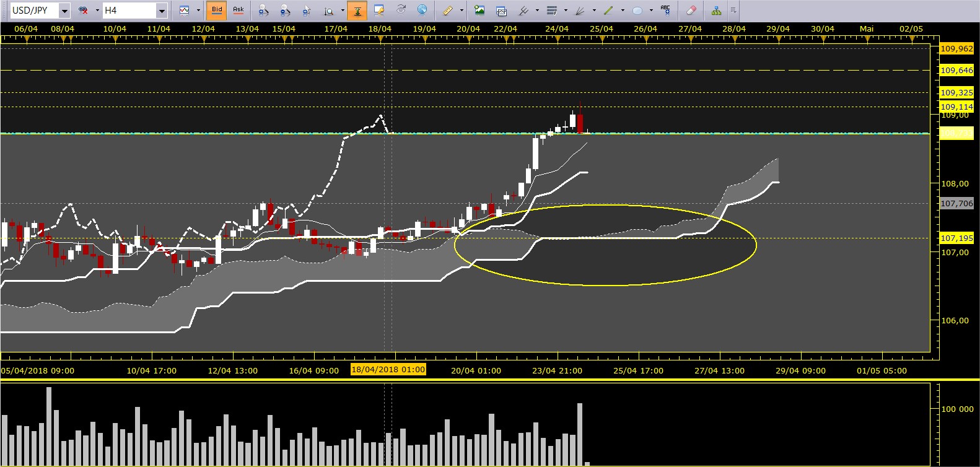Open the H4 timeframe dropdown
Viewport: 980px width, 467px height.
162,11
